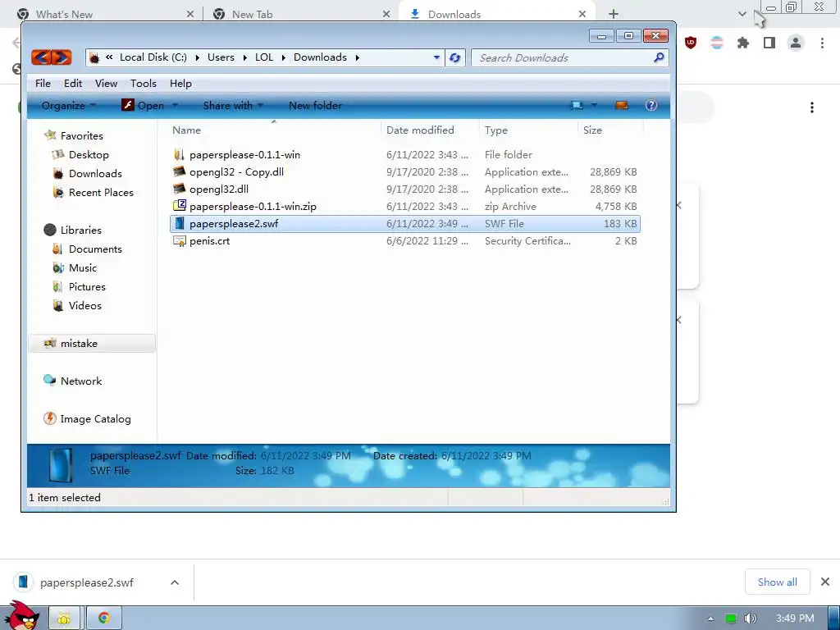This screenshot has width=840, height=630.
Task: Select Desktop in Favorites
Action: pos(89,155)
